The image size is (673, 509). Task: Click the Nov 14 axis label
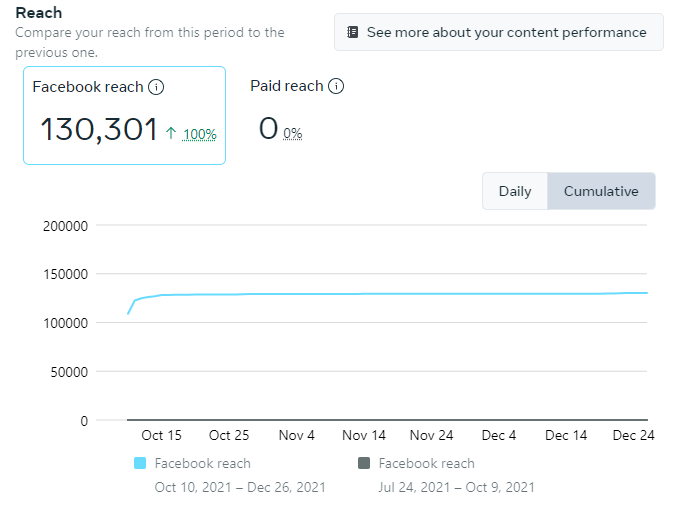(364, 435)
